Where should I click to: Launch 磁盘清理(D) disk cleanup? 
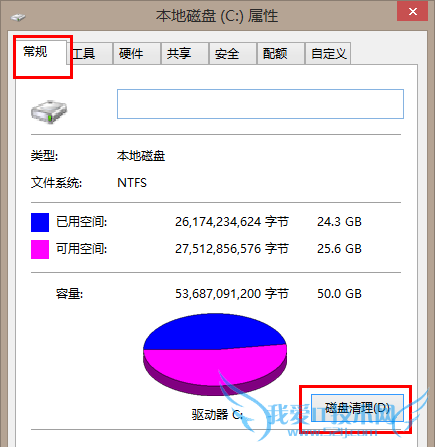click(357, 408)
